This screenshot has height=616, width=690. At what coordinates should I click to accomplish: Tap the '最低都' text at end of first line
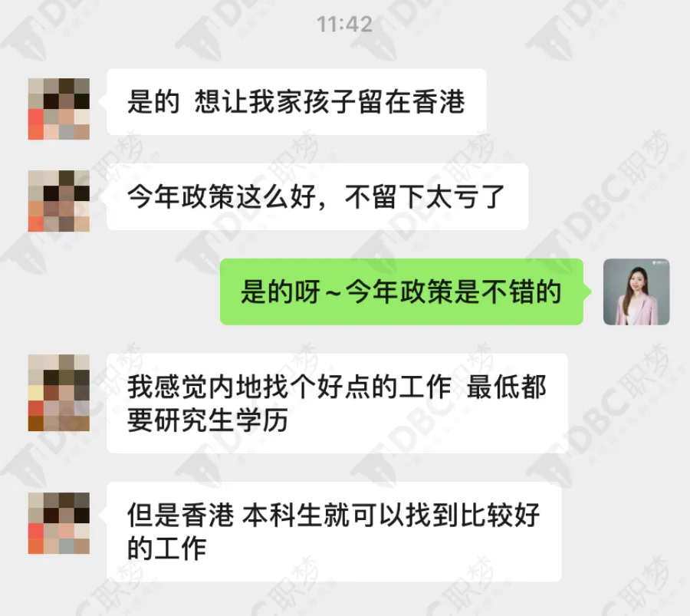(507, 387)
